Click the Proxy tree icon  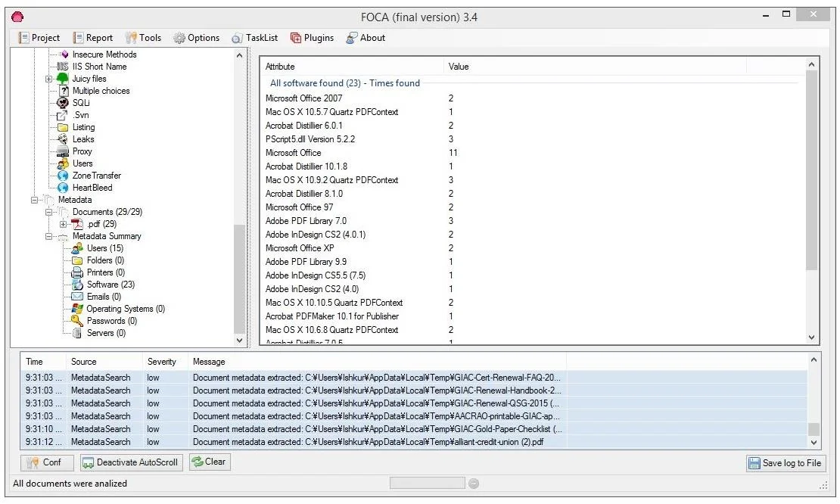coord(63,151)
